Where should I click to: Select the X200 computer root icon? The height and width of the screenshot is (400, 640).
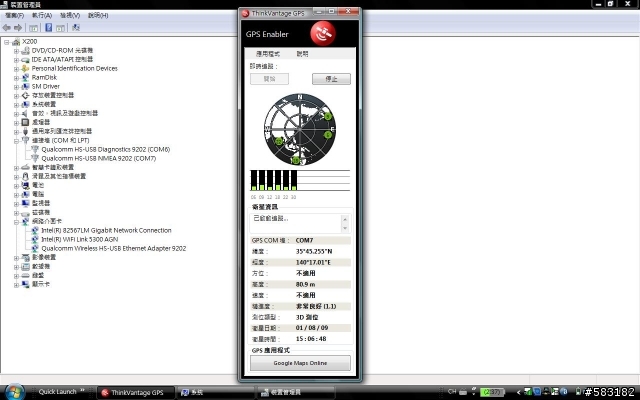click(x=16, y=42)
